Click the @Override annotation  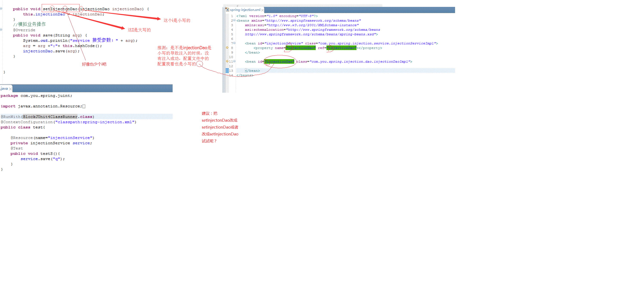point(24,30)
